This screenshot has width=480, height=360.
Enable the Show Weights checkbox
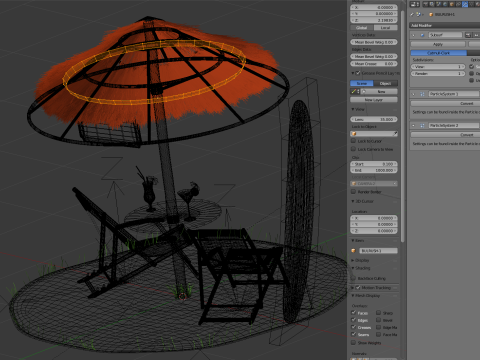click(353, 342)
